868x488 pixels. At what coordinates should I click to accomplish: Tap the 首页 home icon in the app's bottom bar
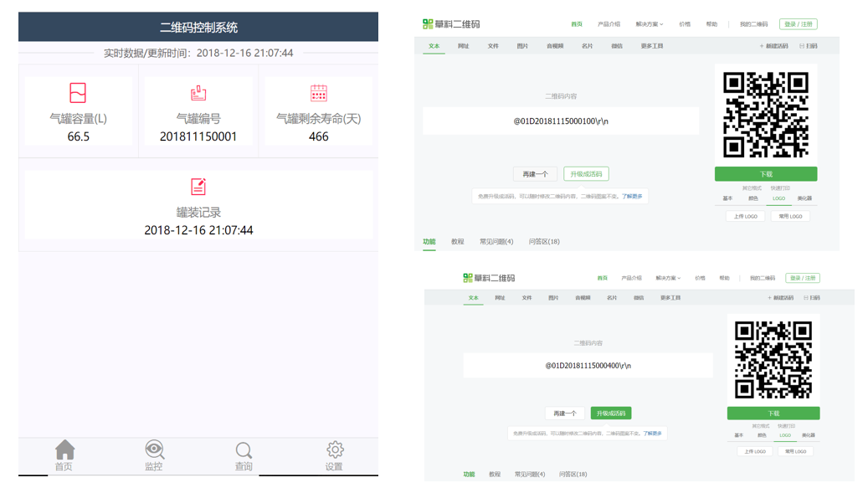(64, 450)
